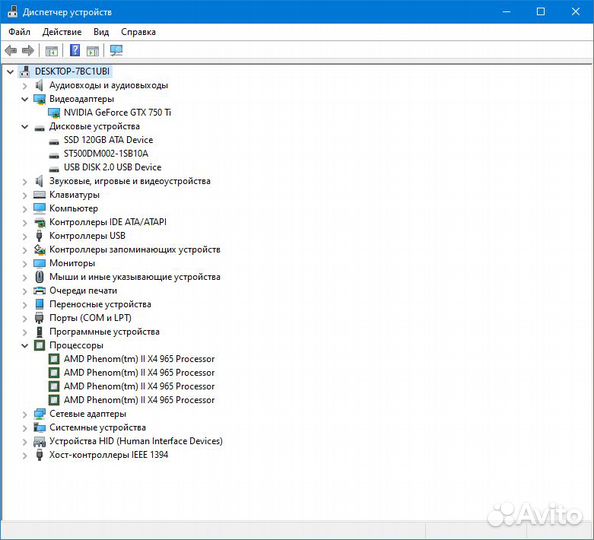Click the Forward arrow toolbar icon
This screenshot has width=594, height=540.
(28, 50)
